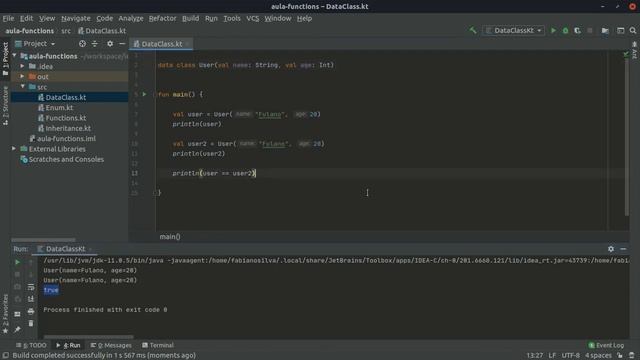Click Locate/Select Opened File icon in Project panel
The height and width of the screenshot is (360, 640).
(82, 44)
